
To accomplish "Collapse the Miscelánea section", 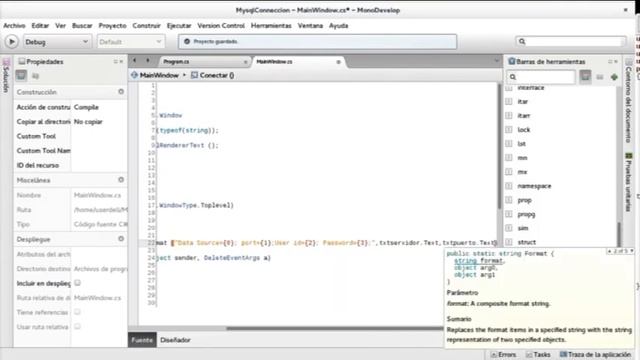I will click(x=121, y=180).
